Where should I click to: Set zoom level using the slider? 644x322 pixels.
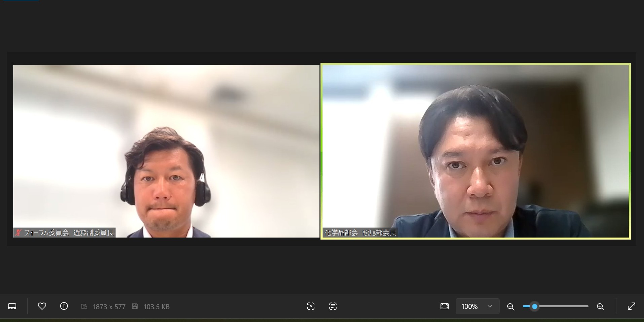[x=535, y=307]
